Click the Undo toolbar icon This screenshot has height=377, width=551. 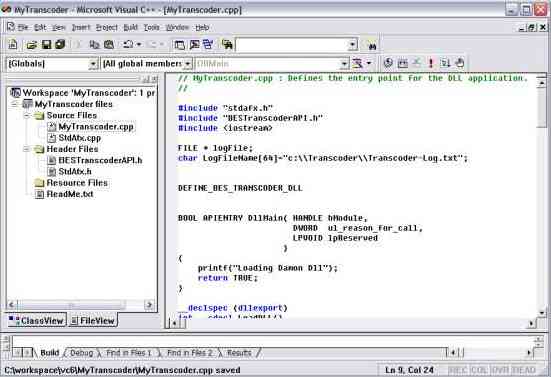tap(128, 45)
